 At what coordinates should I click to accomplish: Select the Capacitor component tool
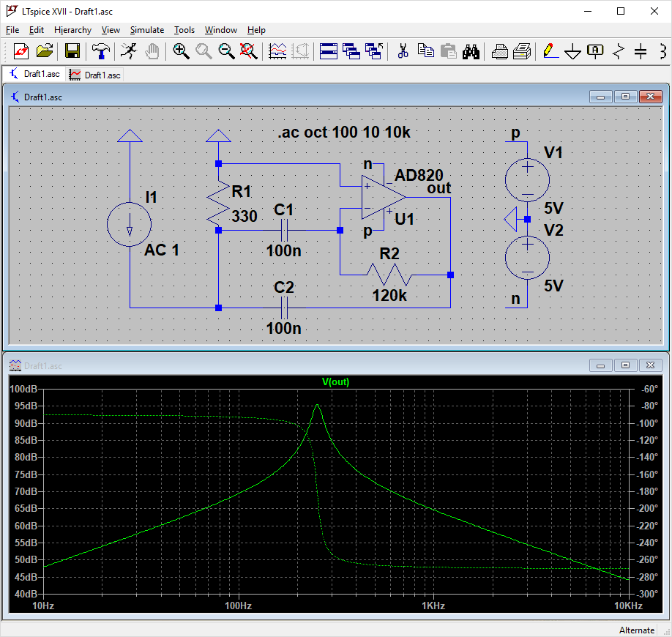click(x=641, y=51)
